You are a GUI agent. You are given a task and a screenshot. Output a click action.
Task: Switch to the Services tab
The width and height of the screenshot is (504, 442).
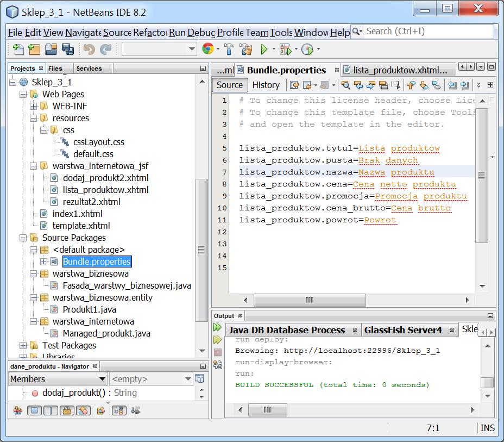89,69
